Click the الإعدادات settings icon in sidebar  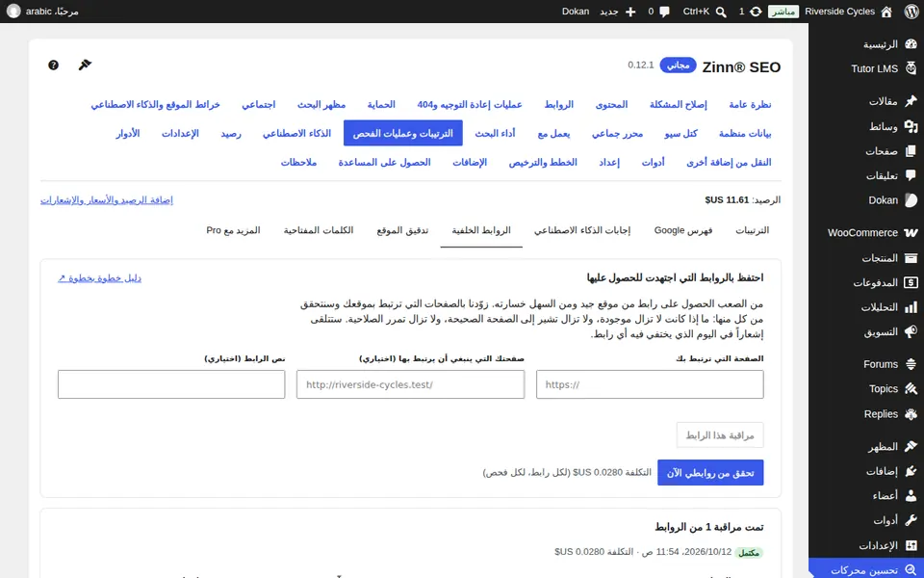[x=911, y=545]
